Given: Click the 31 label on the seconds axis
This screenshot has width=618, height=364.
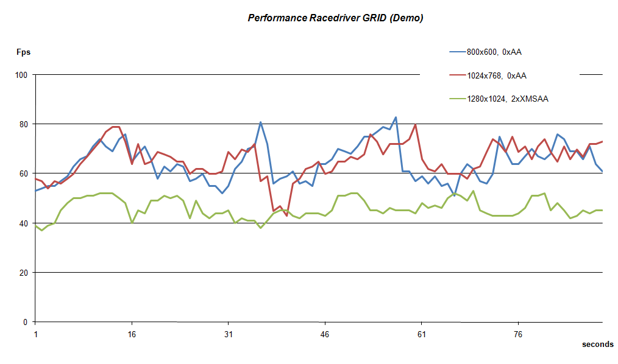Looking at the screenshot, I should [228, 335].
